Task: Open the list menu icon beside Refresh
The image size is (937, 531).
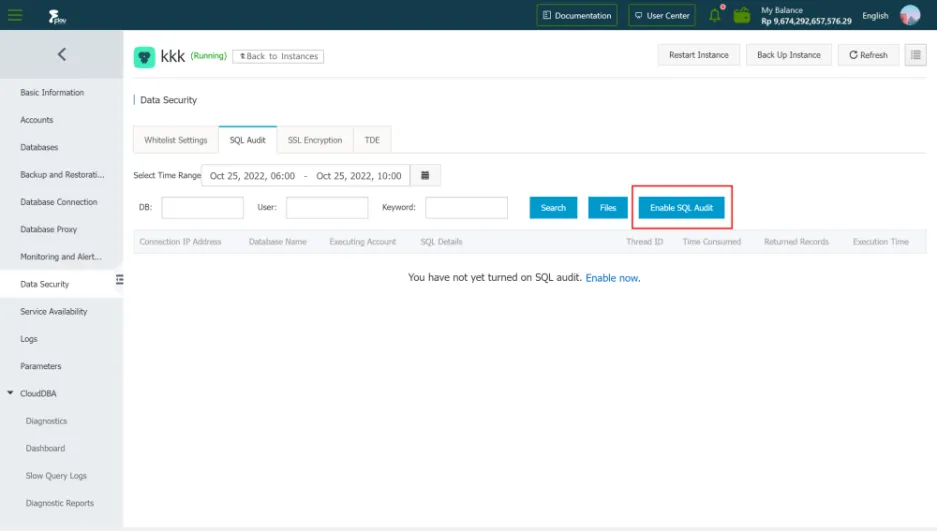Action: click(x=915, y=55)
